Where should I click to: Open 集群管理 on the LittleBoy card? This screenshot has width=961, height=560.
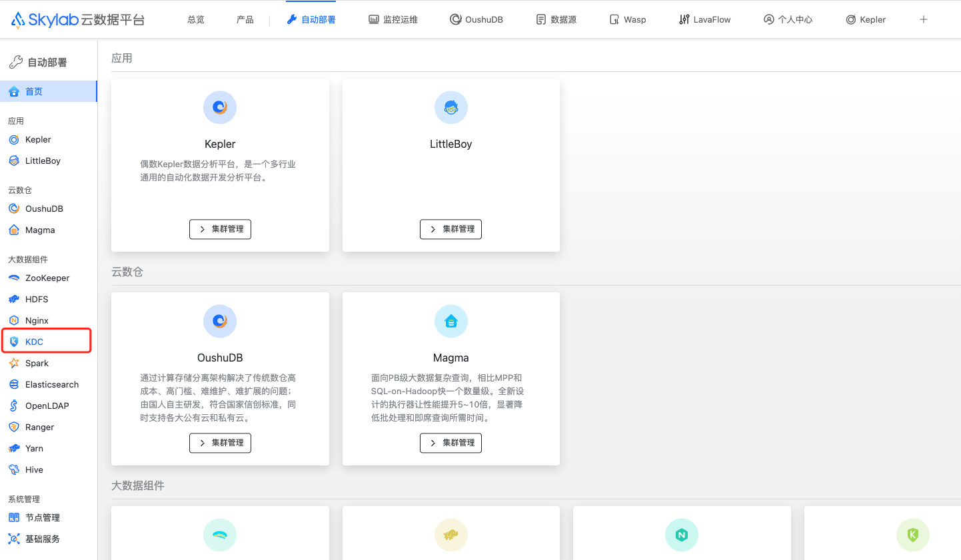point(451,229)
